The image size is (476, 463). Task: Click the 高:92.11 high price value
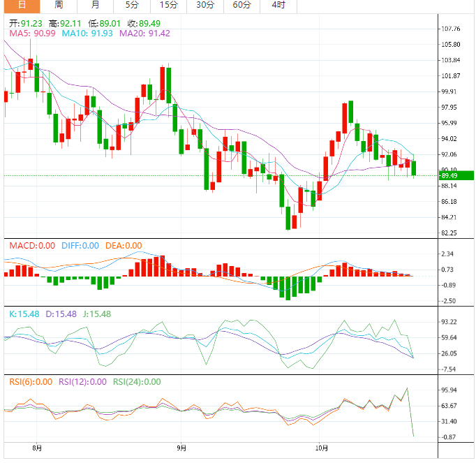coord(65,23)
